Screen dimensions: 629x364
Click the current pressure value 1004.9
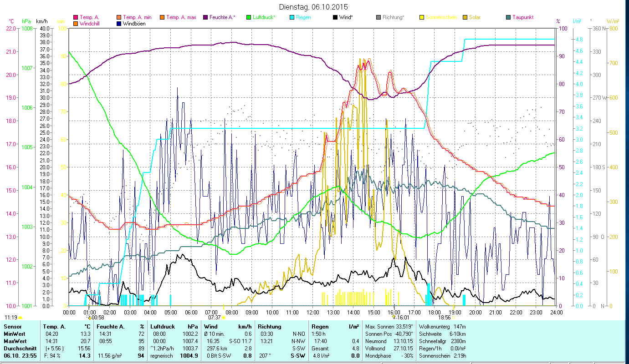[x=189, y=356]
